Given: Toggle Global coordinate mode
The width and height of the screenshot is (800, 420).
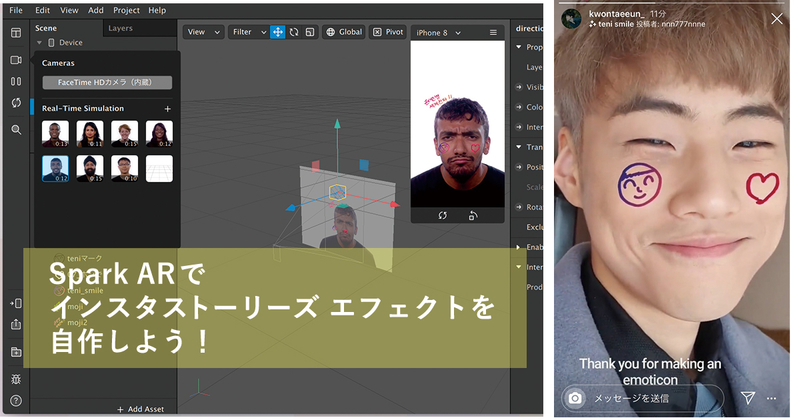Looking at the screenshot, I should tap(343, 32).
